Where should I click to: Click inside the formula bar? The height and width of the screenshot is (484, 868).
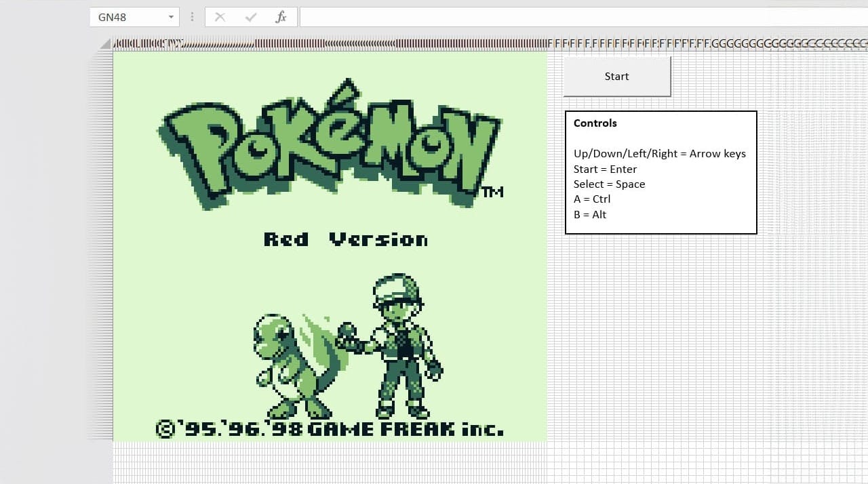[x=475, y=17]
